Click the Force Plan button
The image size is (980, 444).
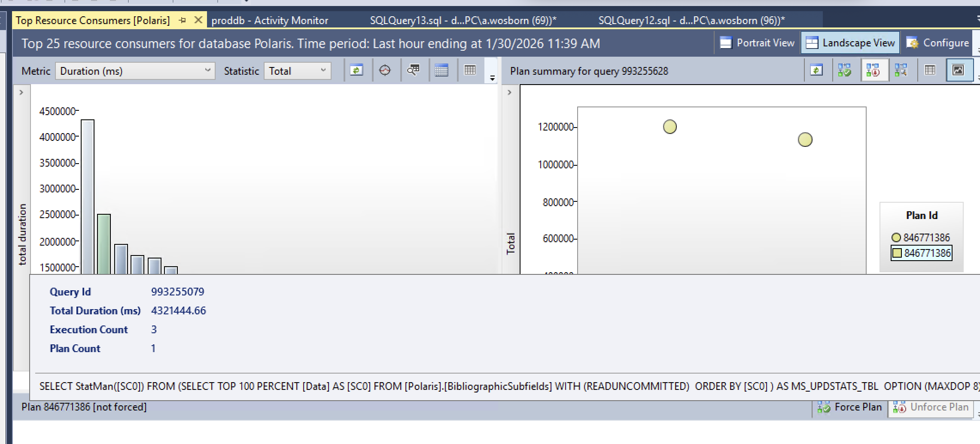click(850, 407)
